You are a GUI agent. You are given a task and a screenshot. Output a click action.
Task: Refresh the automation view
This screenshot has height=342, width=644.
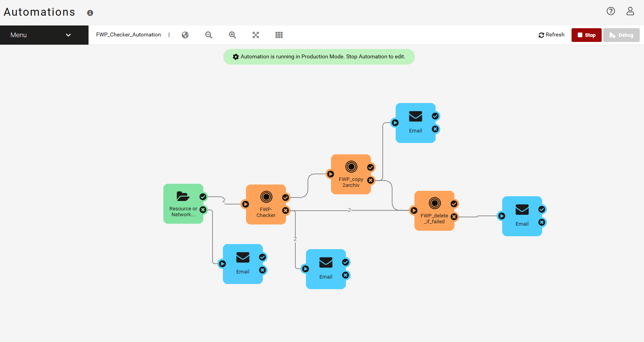pyautogui.click(x=552, y=35)
